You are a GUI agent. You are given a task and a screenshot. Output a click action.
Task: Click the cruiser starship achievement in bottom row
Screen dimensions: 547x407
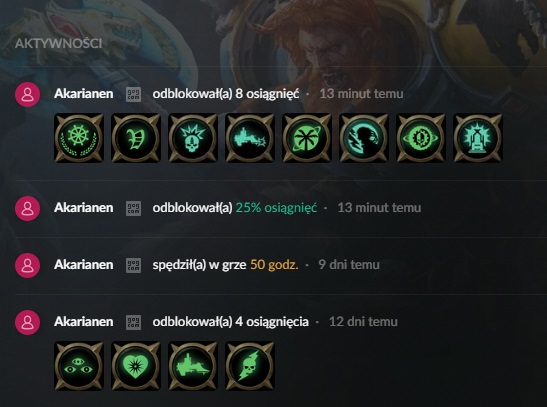coord(193,366)
